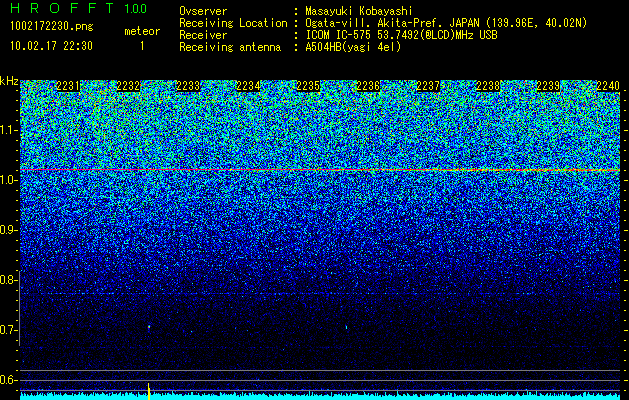Screen dimensions: 629x400
Task: Click the 2236 time marker
Action: [x=368, y=86]
